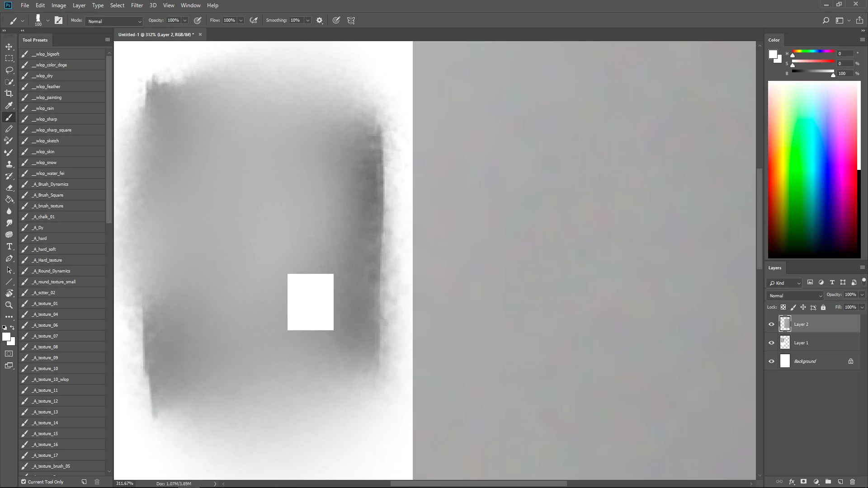868x488 pixels.
Task: Select the Horizontal Type tool
Action: (x=9, y=247)
